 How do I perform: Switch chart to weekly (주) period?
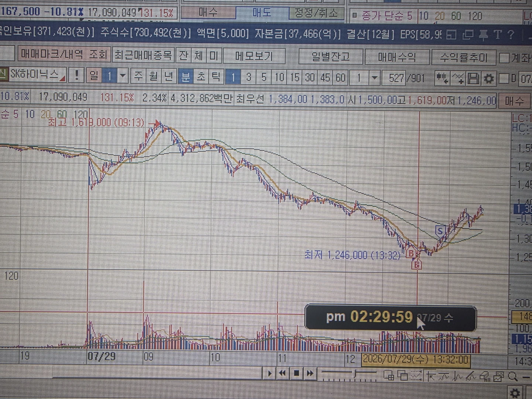(x=138, y=76)
